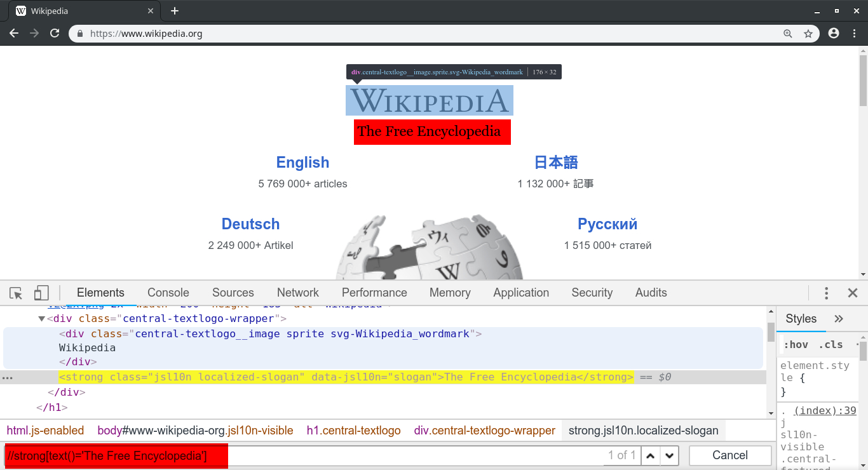Close the Wikipedia browser tab
Viewport: 868px width, 470px height.
pyautogui.click(x=151, y=11)
